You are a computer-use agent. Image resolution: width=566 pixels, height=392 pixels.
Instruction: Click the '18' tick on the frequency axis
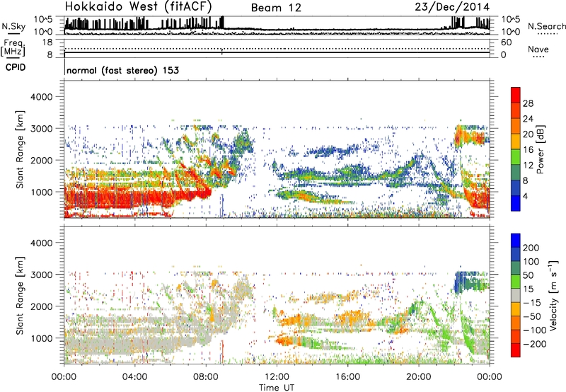pyautogui.click(x=47, y=42)
